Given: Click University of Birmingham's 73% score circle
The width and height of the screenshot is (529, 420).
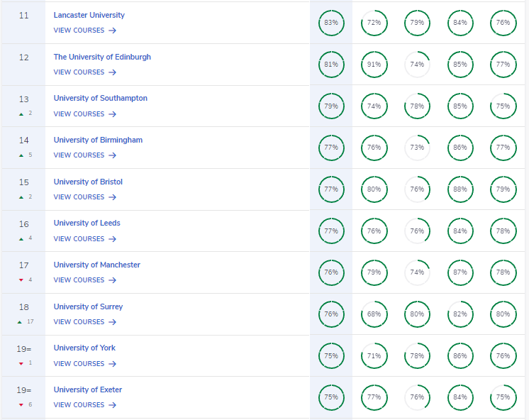Looking at the screenshot, I should tap(417, 148).
